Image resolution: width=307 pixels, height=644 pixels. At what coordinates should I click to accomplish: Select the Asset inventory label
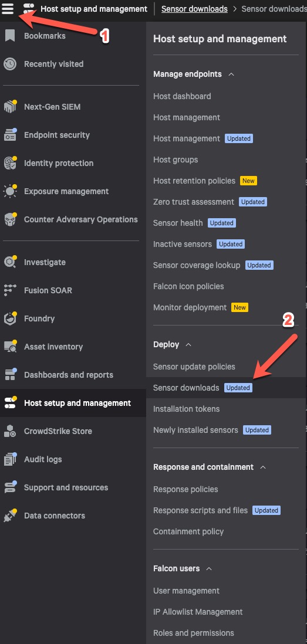tap(53, 347)
